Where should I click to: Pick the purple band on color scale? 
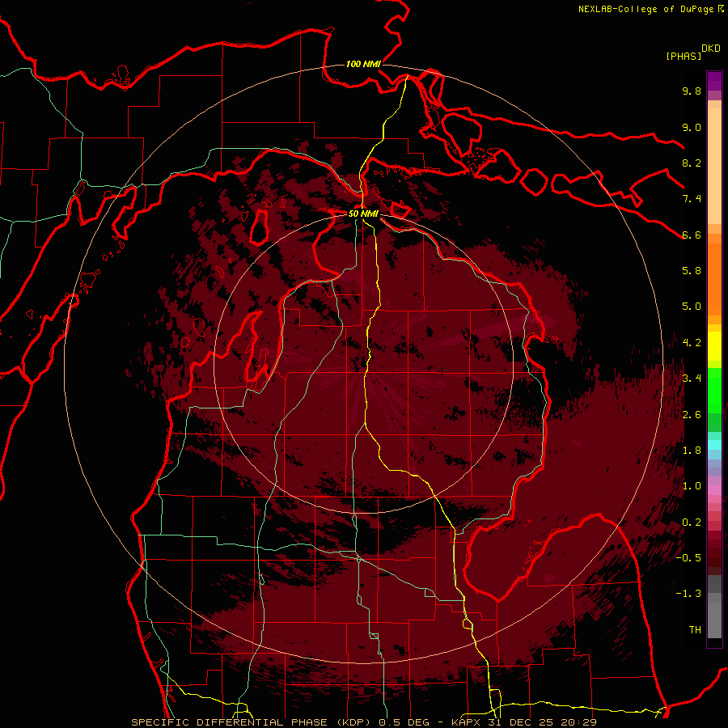(714, 81)
